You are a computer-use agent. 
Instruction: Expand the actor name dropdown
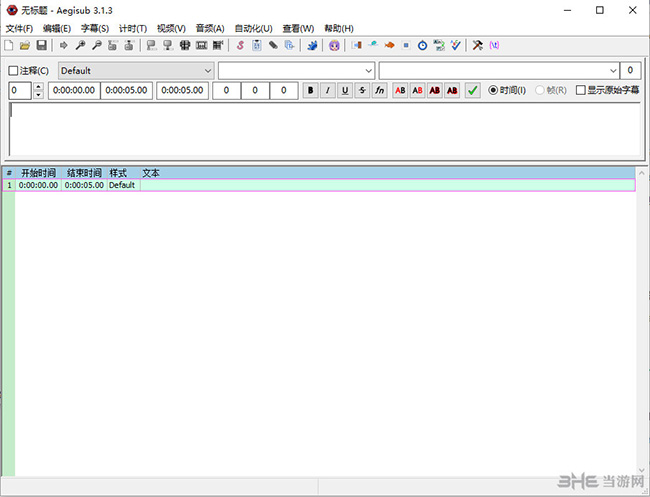[369, 71]
